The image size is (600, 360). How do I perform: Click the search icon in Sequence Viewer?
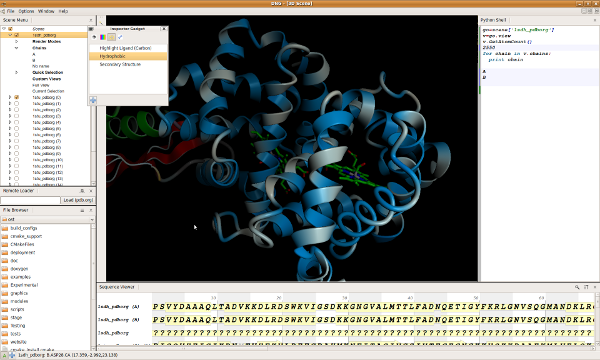click(x=577, y=287)
